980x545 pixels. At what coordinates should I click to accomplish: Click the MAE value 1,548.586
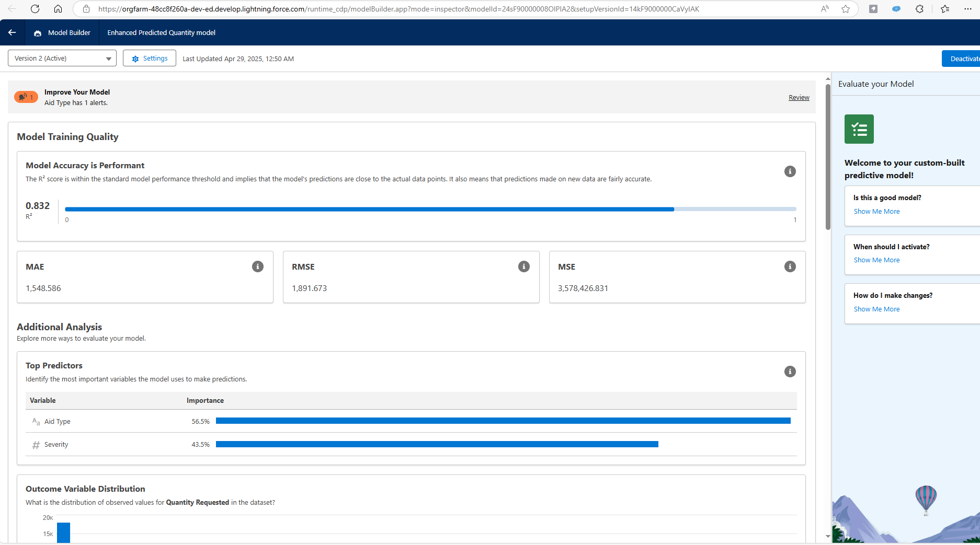click(43, 288)
